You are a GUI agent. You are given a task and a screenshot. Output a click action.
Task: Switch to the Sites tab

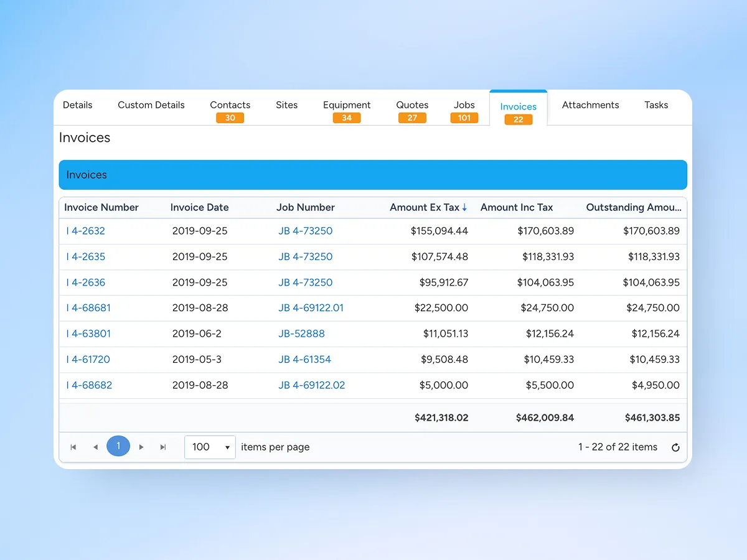tap(287, 105)
